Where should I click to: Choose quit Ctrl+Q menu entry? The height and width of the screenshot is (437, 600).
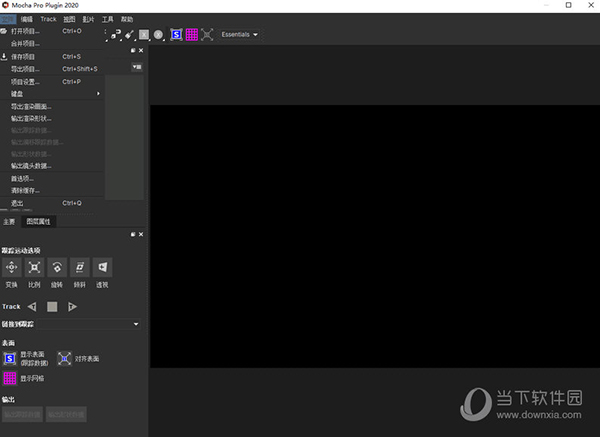tap(52, 203)
